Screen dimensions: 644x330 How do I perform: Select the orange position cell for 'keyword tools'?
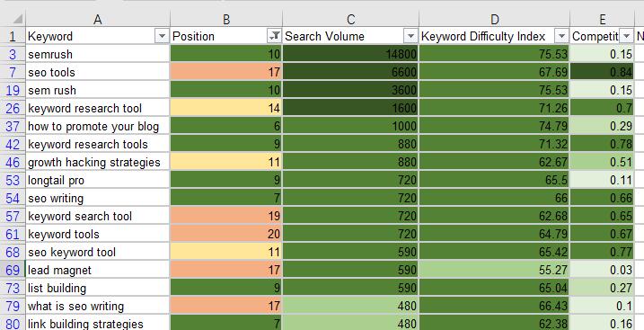(x=225, y=235)
